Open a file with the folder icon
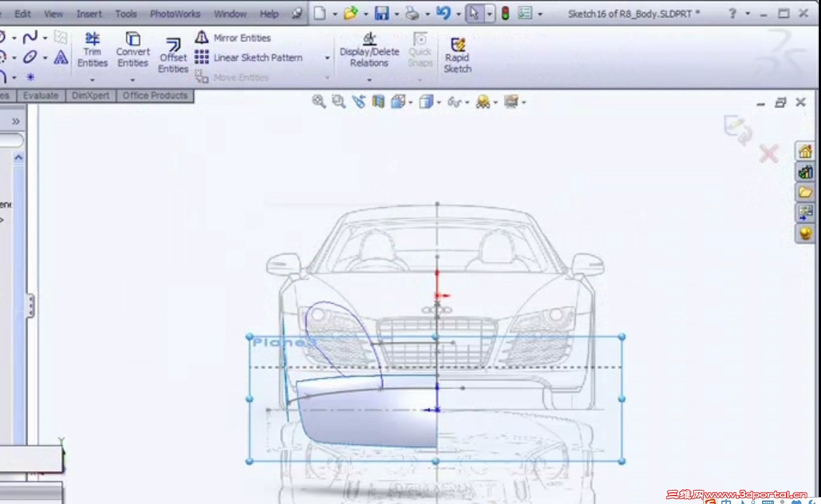 pos(350,13)
